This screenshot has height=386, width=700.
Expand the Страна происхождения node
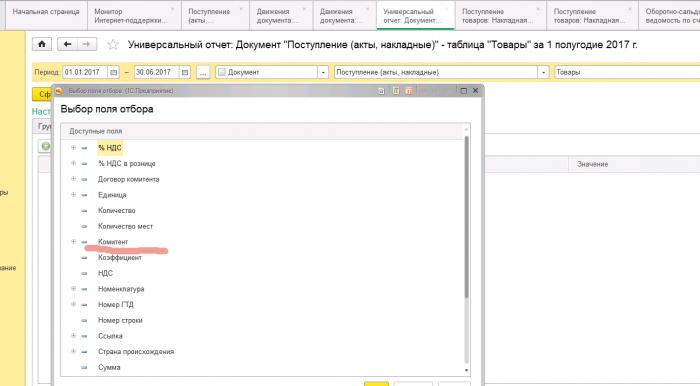[x=73, y=351]
